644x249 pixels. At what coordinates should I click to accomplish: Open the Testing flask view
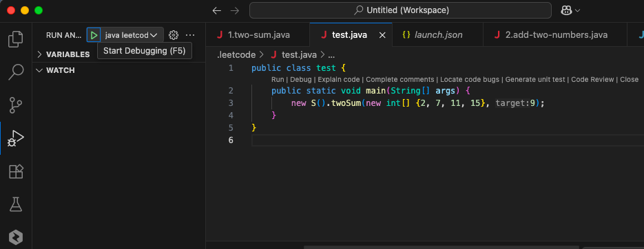[16, 204]
